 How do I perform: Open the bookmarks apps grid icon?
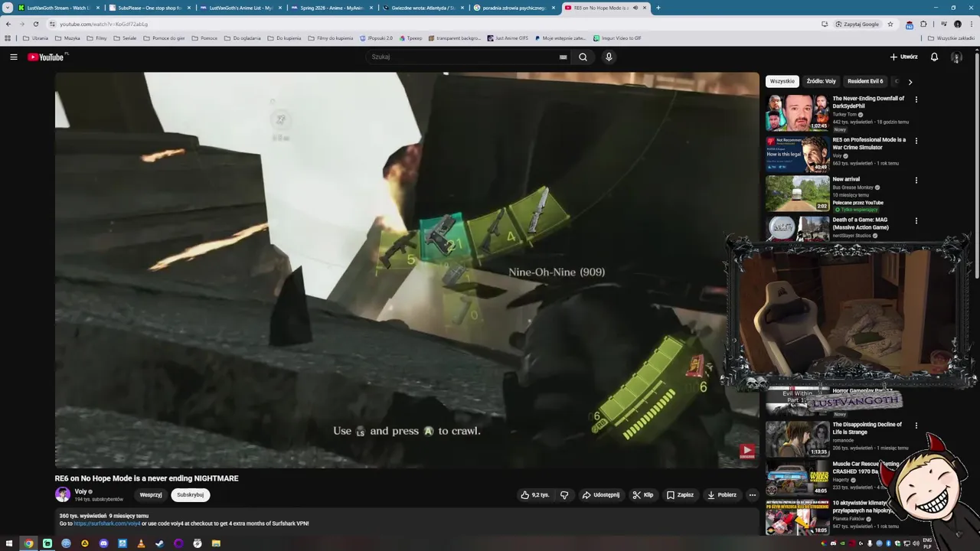pyautogui.click(x=8, y=37)
